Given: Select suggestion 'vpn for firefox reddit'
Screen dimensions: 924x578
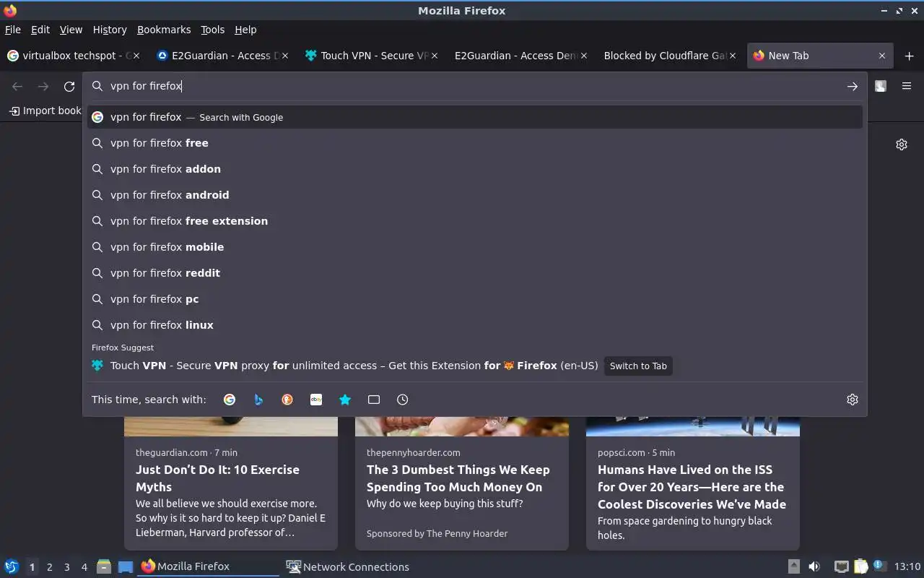Looking at the screenshot, I should pos(475,273).
